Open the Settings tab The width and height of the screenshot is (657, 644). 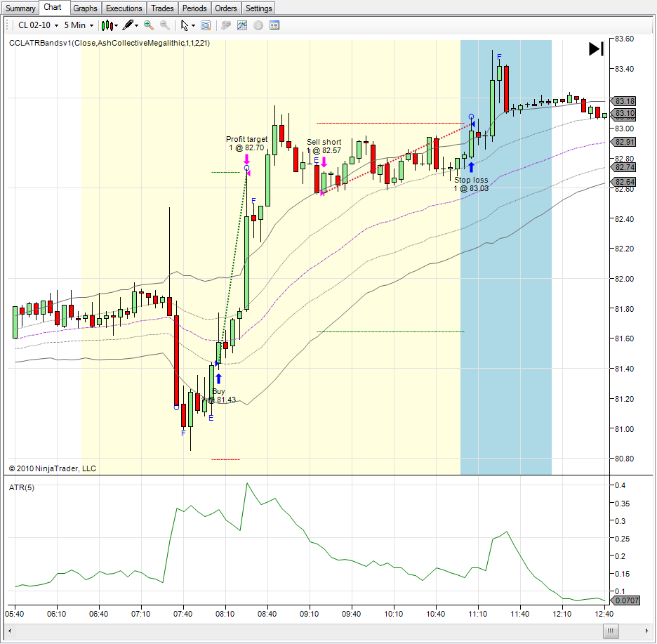258,8
